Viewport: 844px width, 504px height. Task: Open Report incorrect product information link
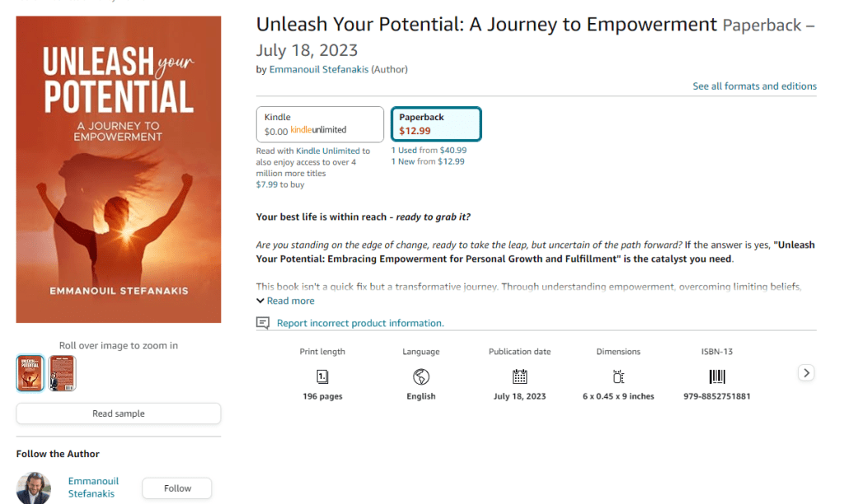coord(360,323)
